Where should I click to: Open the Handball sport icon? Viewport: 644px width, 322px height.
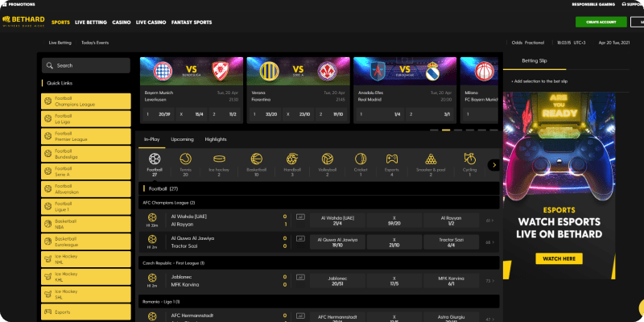click(x=291, y=159)
